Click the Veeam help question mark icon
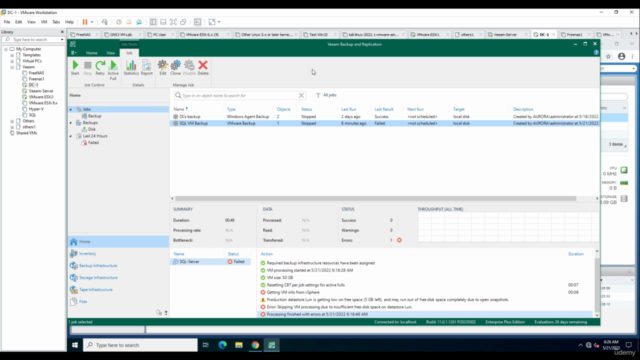 [596, 53]
